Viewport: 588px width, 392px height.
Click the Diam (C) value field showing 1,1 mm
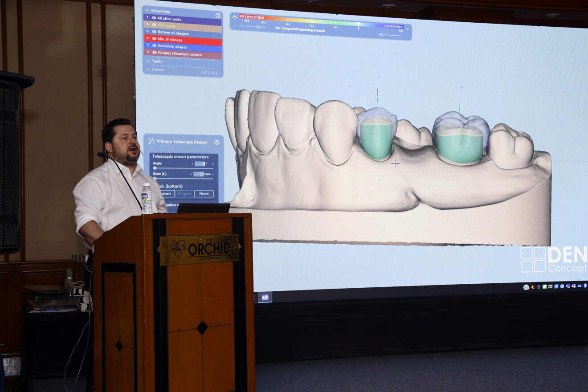click(199, 174)
